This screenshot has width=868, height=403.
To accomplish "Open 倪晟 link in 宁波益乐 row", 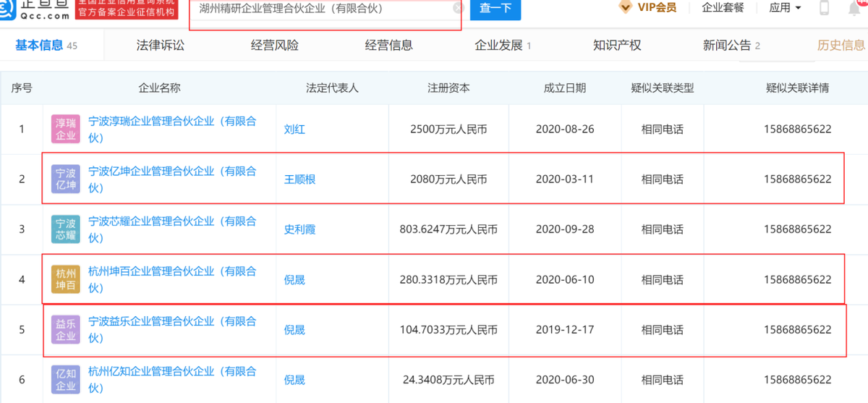I will pos(294,330).
